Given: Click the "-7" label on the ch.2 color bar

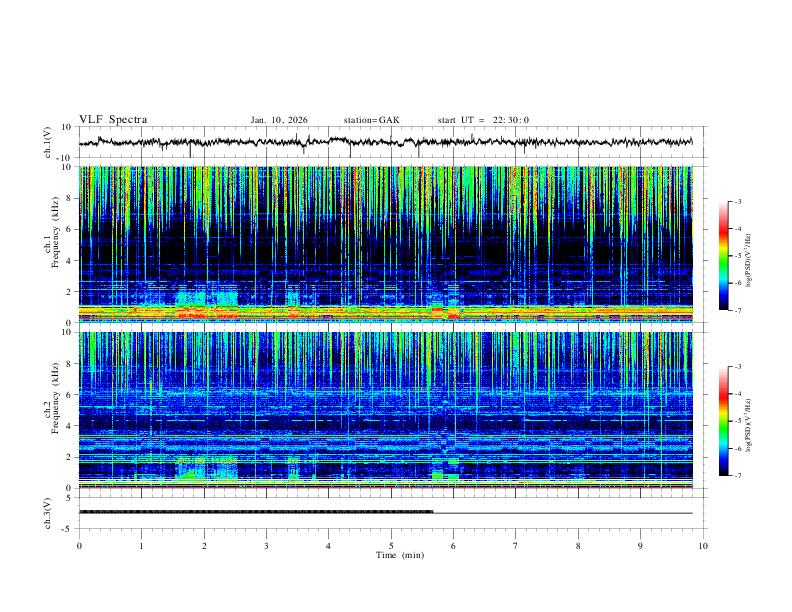Looking at the screenshot, I should click(x=737, y=475).
